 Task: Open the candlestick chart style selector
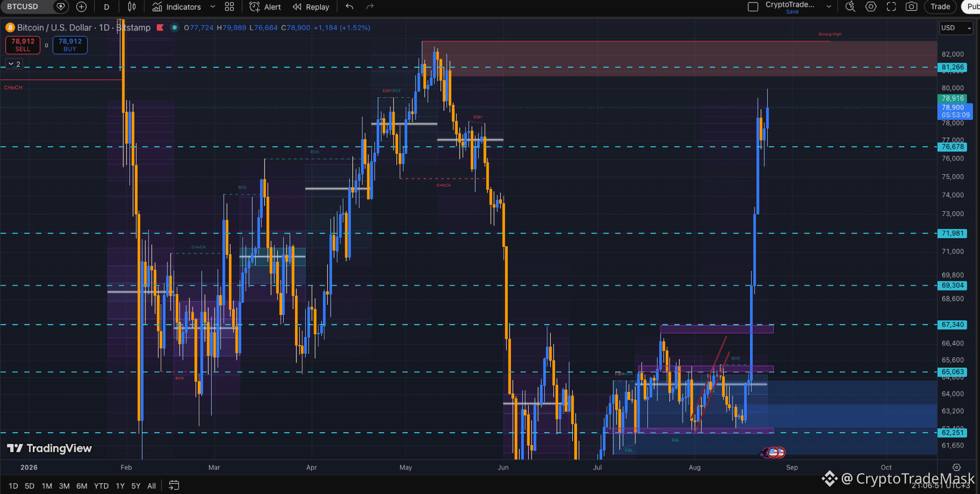pos(132,7)
